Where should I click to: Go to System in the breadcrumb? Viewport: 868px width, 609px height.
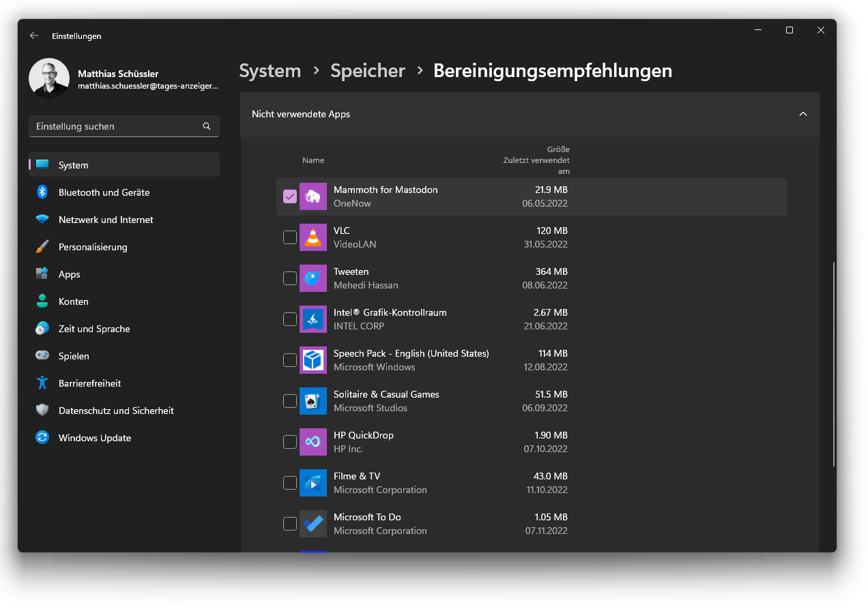coord(270,71)
